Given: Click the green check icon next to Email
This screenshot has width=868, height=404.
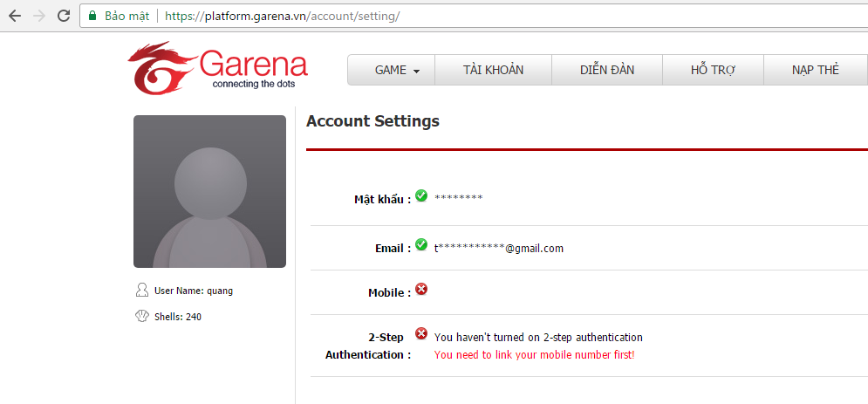Looking at the screenshot, I should pyautogui.click(x=421, y=244).
